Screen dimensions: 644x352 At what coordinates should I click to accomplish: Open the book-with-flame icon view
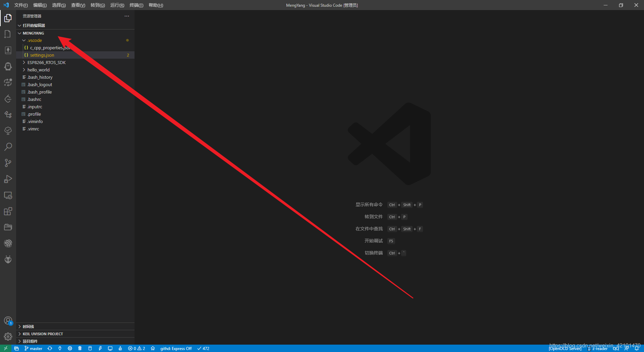click(x=8, y=50)
